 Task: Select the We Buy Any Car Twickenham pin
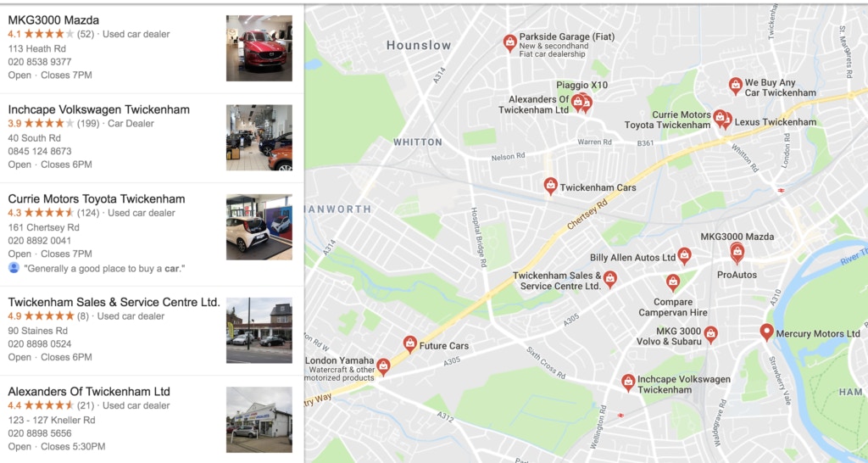[735, 86]
